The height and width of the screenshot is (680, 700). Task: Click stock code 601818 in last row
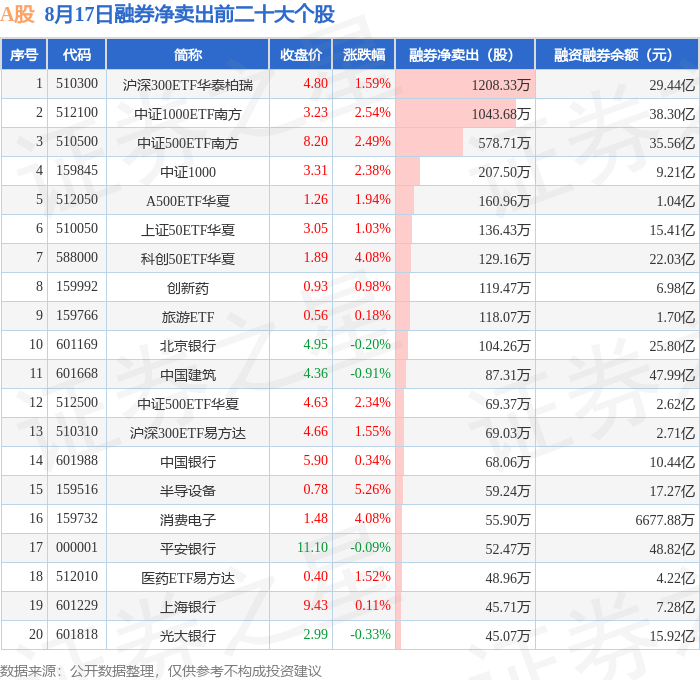[x=77, y=634]
